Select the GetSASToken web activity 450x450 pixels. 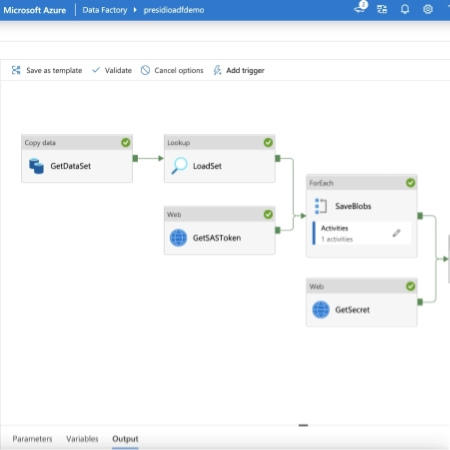[x=220, y=231]
